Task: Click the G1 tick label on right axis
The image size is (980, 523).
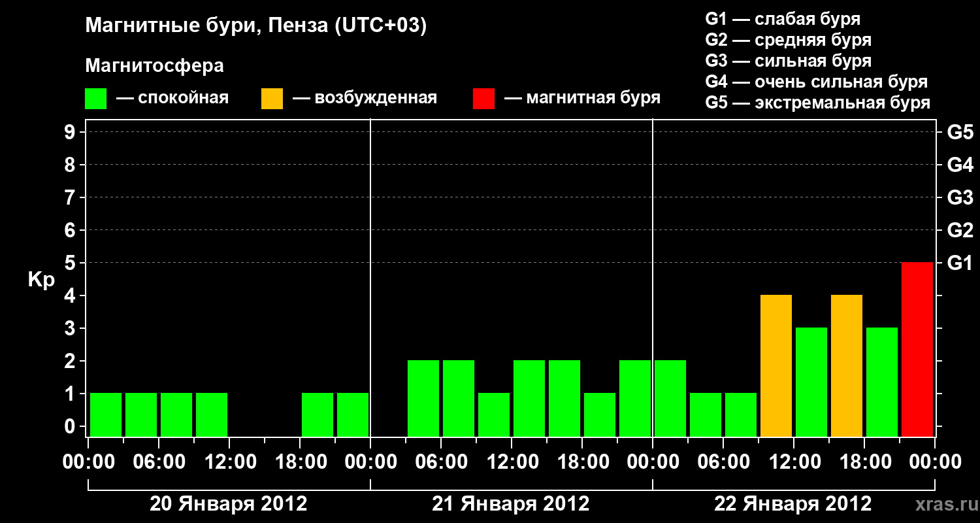Action: pyautogui.click(x=960, y=263)
